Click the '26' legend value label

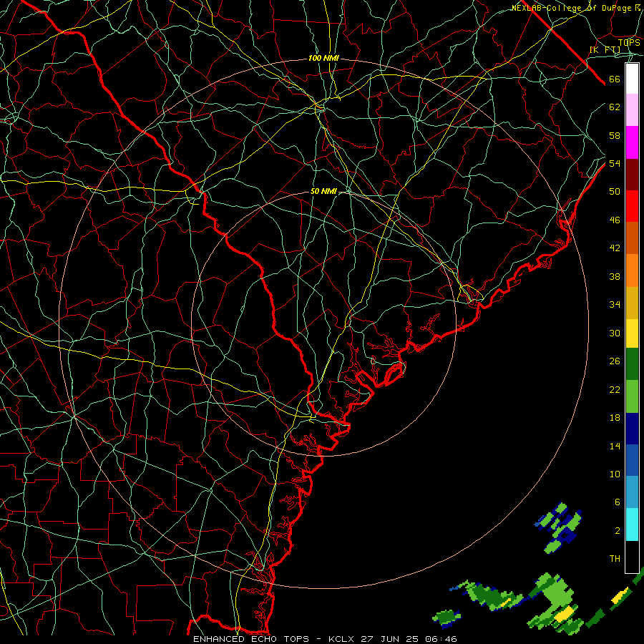point(615,361)
